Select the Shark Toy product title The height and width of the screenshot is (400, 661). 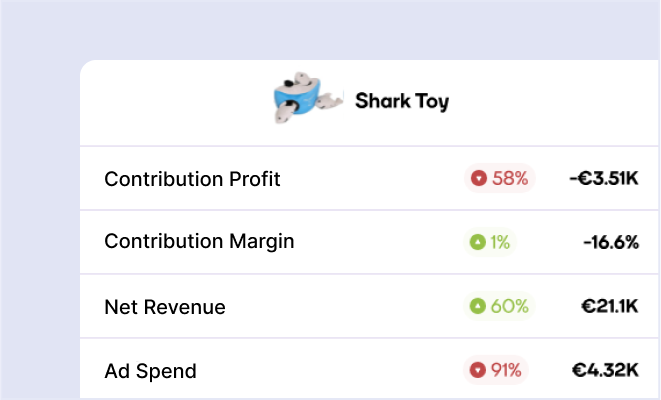(x=402, y=101)
